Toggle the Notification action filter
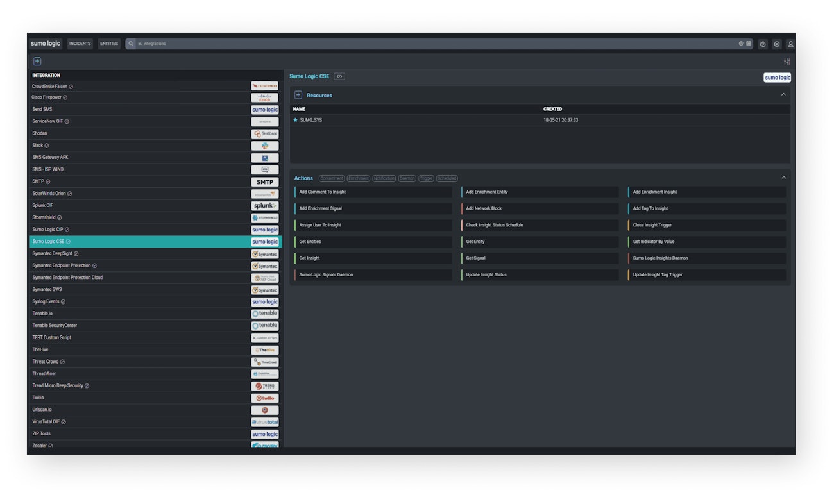Screen dimensions: 834x504 pos(384,178)
